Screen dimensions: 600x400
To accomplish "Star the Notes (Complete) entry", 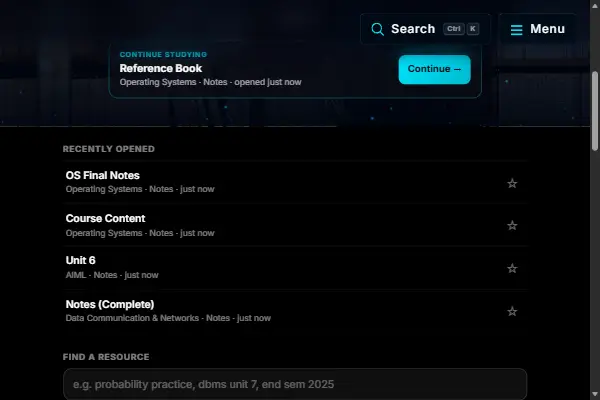I will (512, 312).
